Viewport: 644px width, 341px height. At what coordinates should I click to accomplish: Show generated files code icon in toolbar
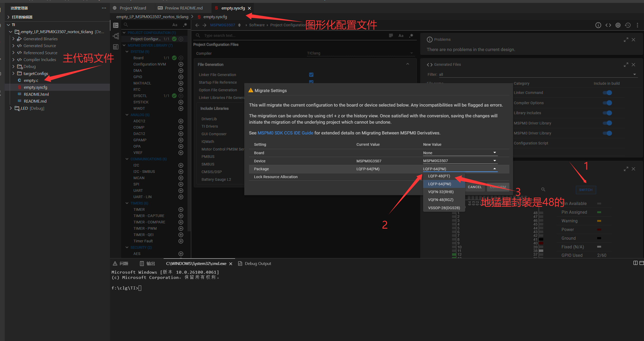tap(608, 25)
